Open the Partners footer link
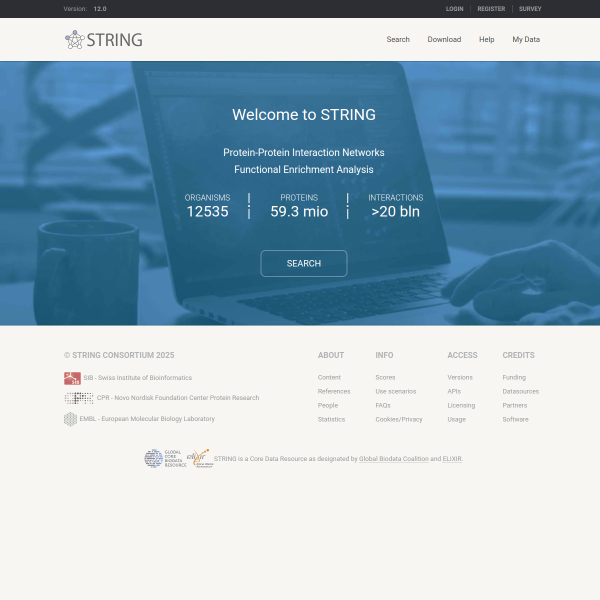This screenshot has height=600, width=600. [x=515, y=405]
